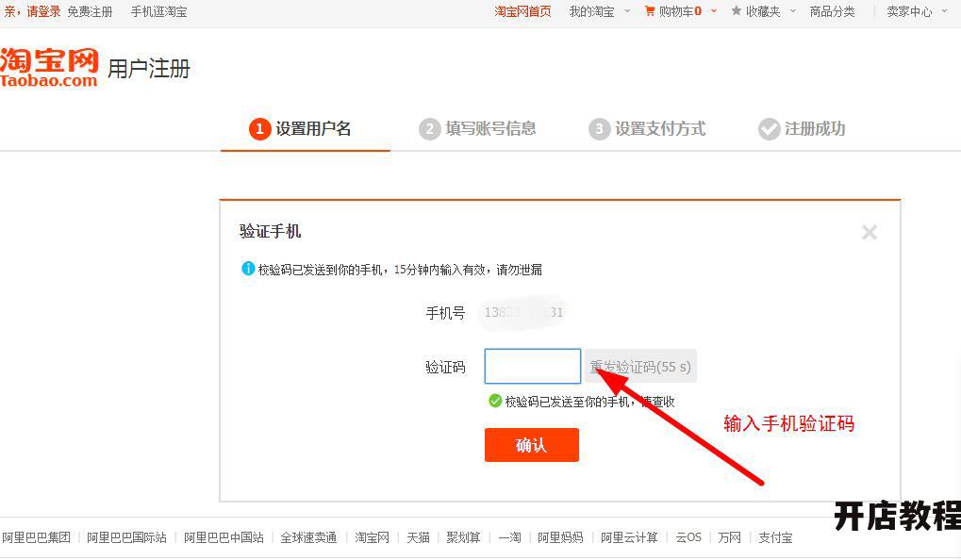Viewport: 961px width, 560px height.
Task: Expand the 收藏夹 dropdown arrow
Action: [793, 11]
